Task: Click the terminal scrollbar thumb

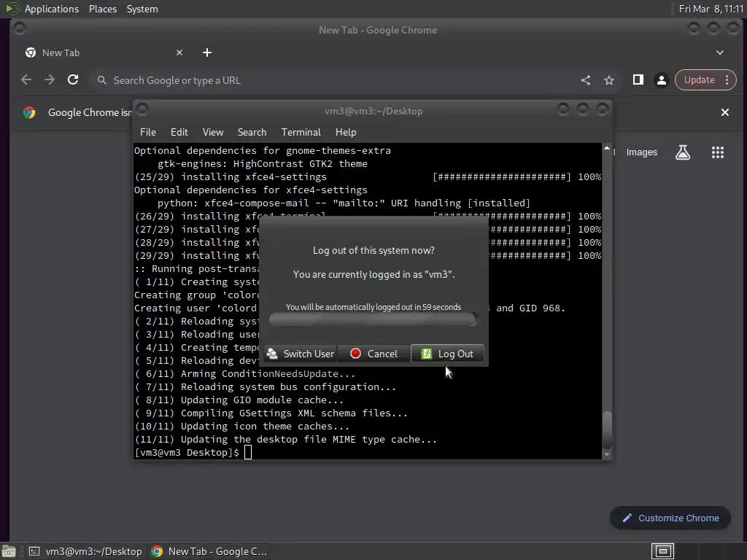Action: 607,430
